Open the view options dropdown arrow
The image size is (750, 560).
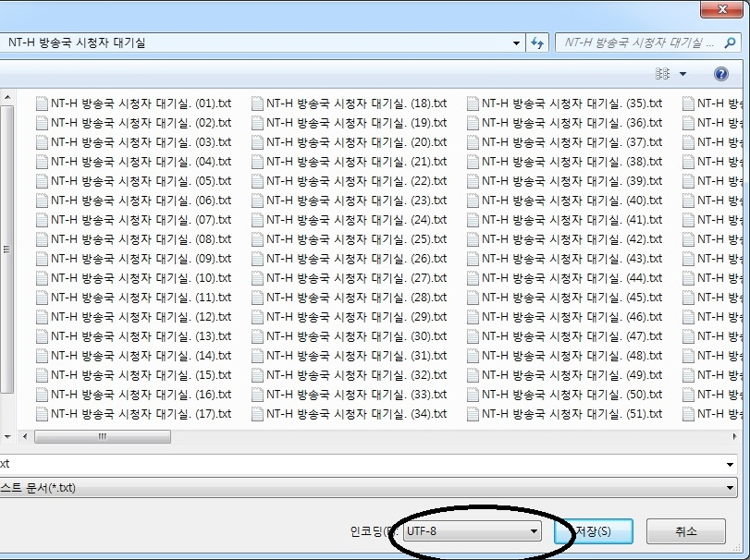point(683,74)
